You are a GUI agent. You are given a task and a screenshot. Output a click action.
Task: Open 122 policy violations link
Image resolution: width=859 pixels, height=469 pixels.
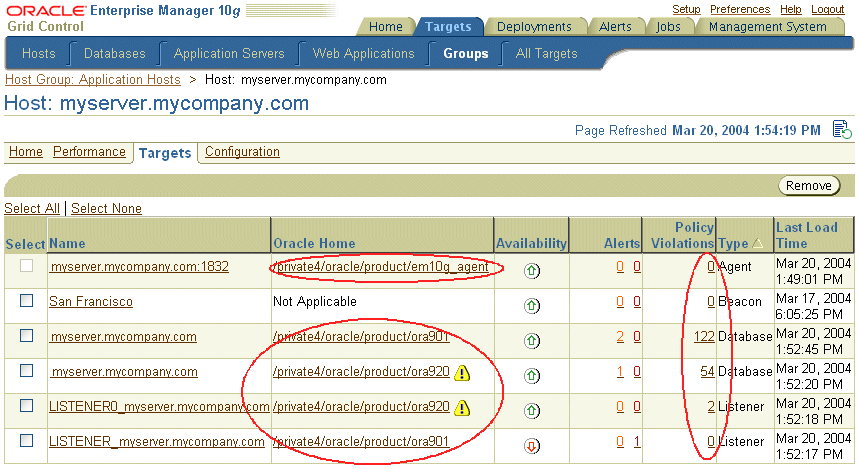click(x=704, y=337)
